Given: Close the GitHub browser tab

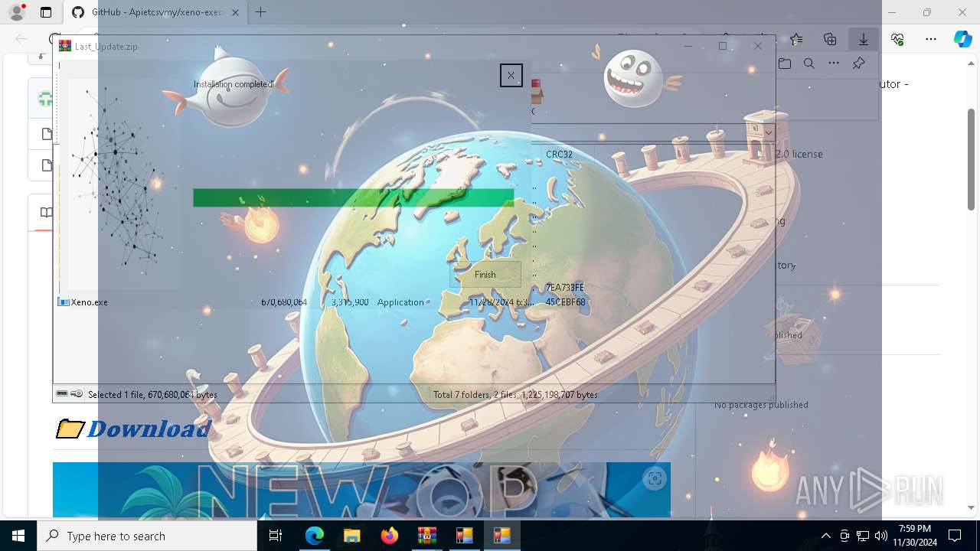Looking at the screenshot, I should point(235,12).
